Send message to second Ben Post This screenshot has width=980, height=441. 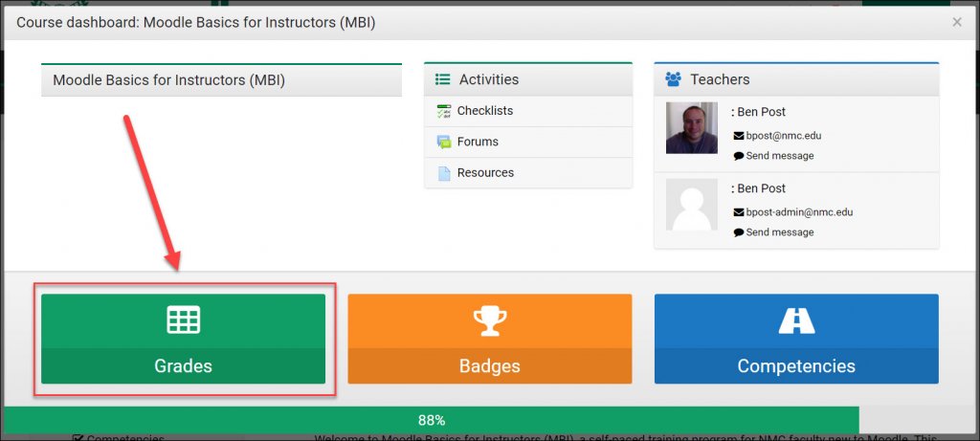tap(780, 232)
